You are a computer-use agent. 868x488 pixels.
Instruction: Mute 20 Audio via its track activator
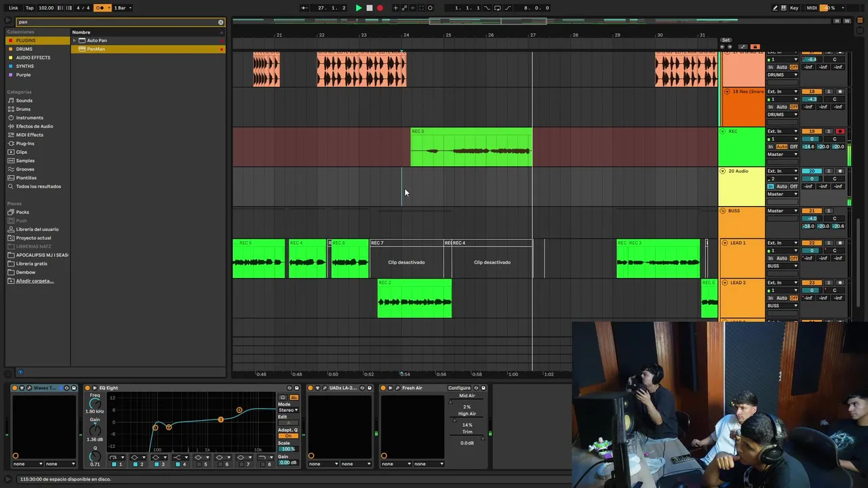coord(812,171)
